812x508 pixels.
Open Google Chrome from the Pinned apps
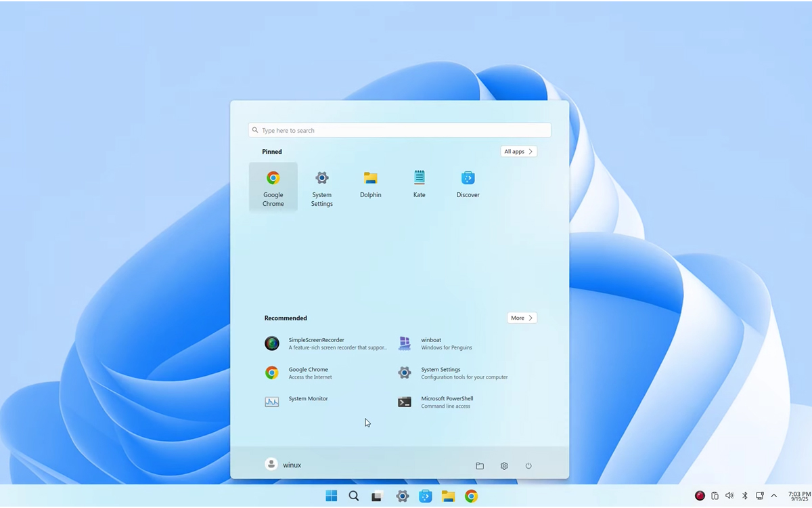pos(273,186)
